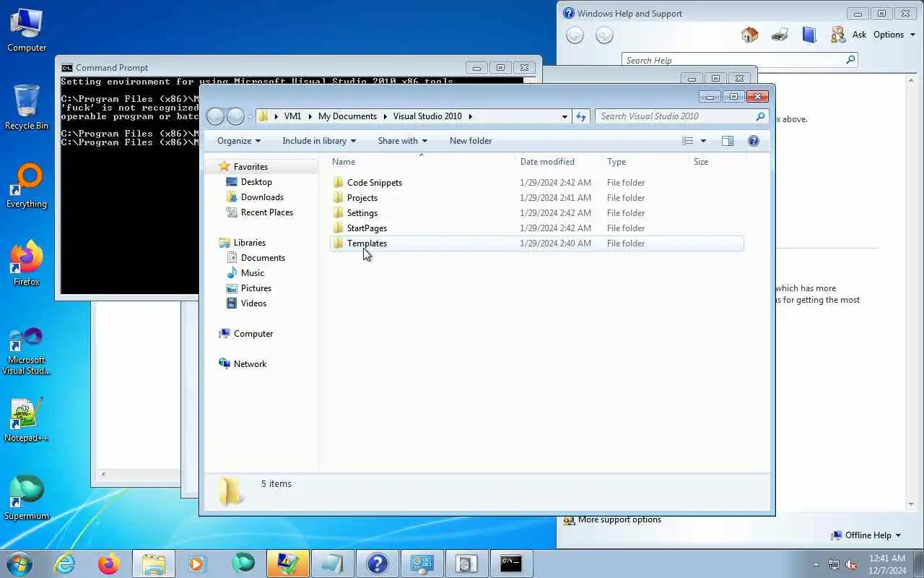The height and width of the screenshot is (578, 924).
Task: Select the Supermium desktop shortcut
Action: (27, 498)
